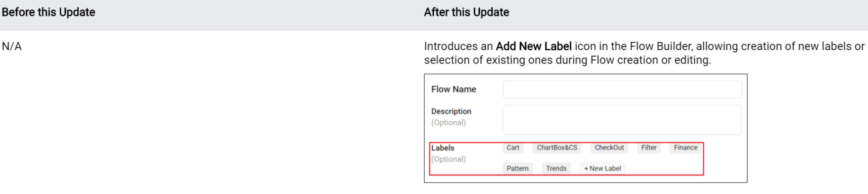The width and height of the screenshot is (868, 194).
Task: Select the Pattern label chip
Action: [x=517, y=168]
